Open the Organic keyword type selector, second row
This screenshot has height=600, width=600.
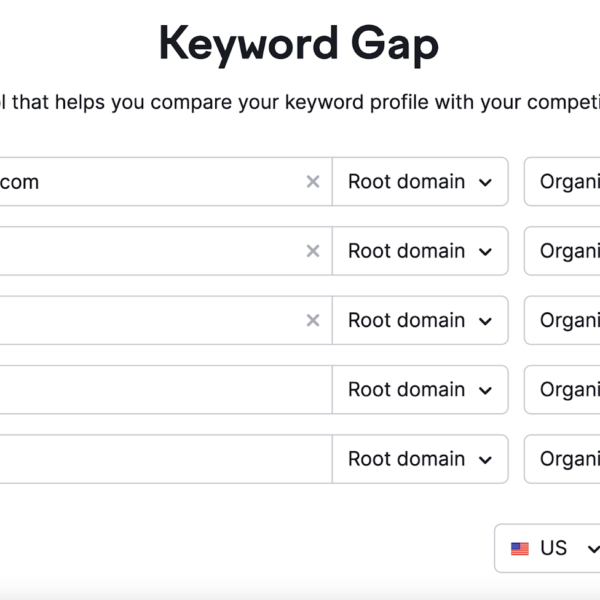click(x=562, y=251)
